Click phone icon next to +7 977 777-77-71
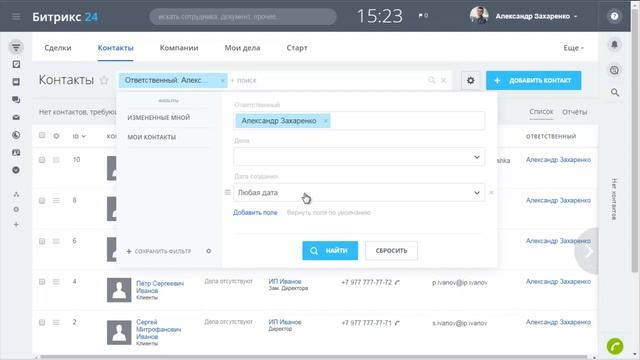 click(397, 323)
